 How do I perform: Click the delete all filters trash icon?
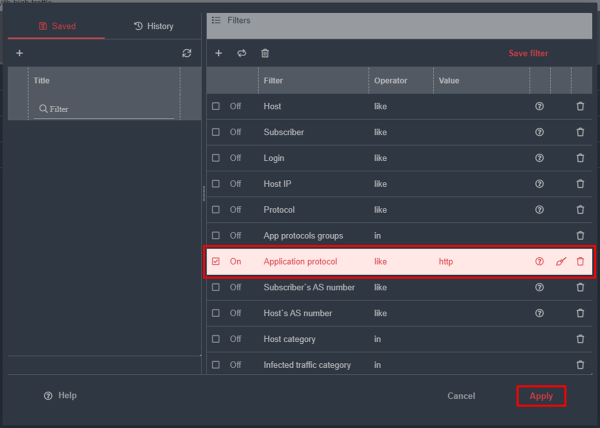point(265,53)
